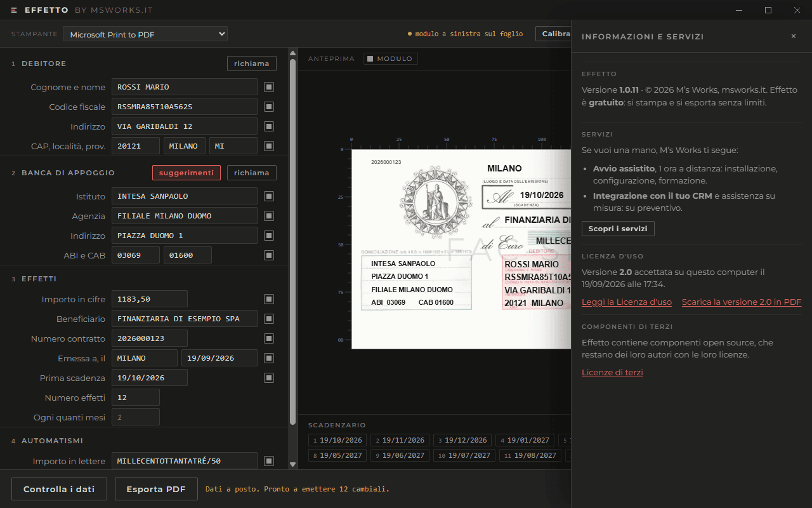Select Scadenzario entry 19/07/2027

click(x=466, y=455)
